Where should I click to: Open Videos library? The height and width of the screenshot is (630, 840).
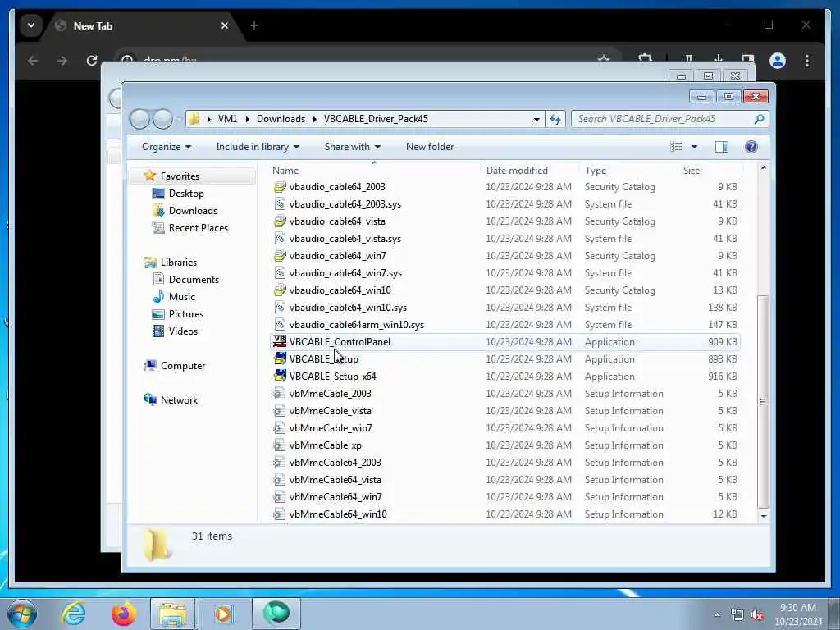tap(183, 331)
